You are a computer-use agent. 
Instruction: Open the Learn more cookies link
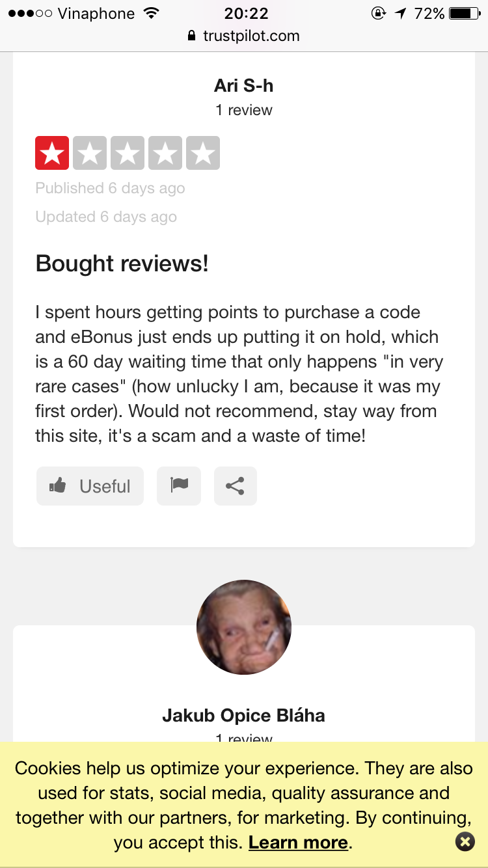[299, 843]
